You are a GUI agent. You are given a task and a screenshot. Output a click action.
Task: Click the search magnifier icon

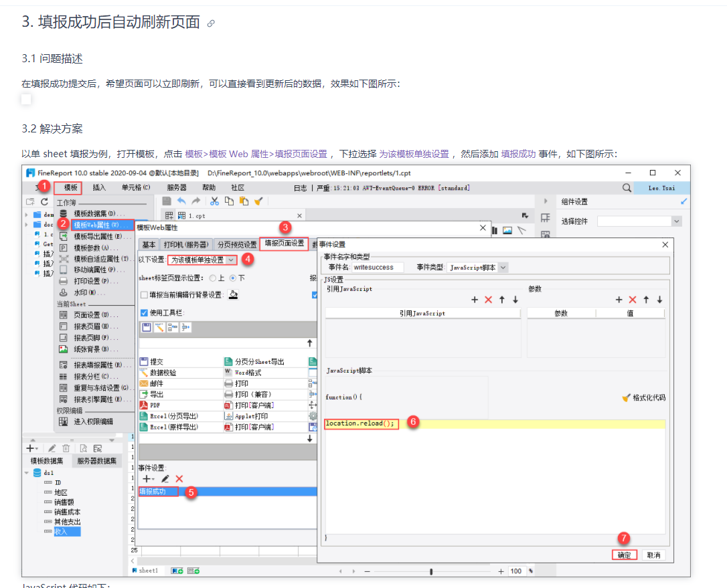pyautogui.click(x=627, y=188)
